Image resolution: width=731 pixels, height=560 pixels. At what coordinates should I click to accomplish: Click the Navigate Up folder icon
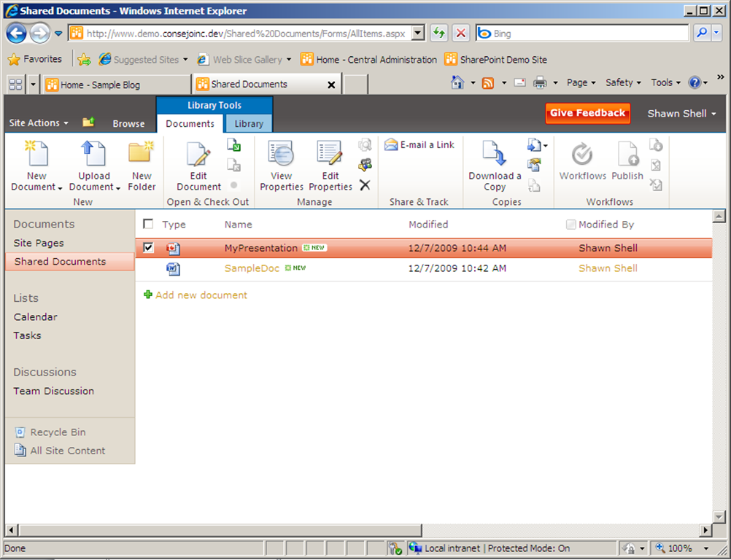pos(88,122)
